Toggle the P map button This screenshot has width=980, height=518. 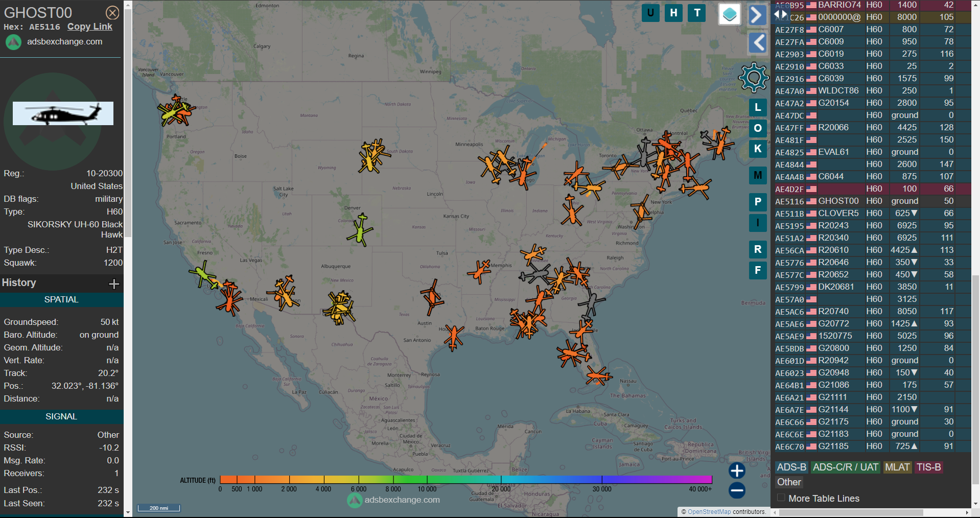(758, 202)
